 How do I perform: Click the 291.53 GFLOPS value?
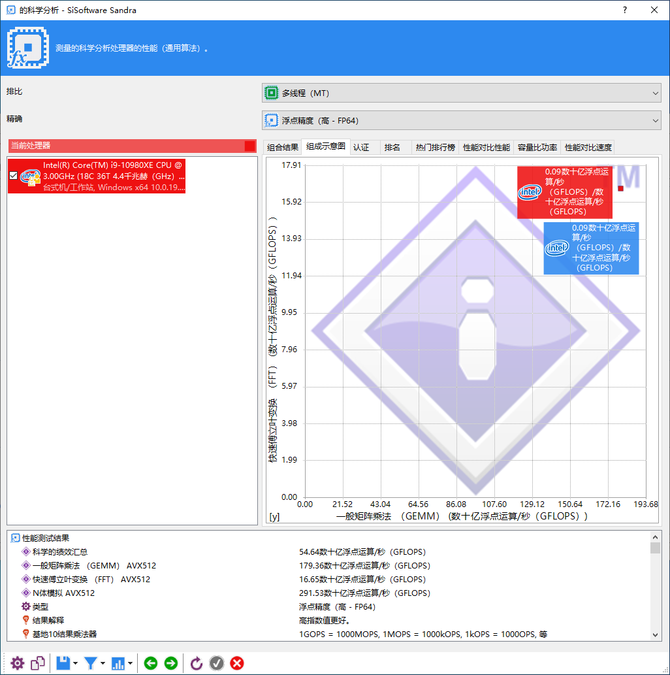(365, 593)
